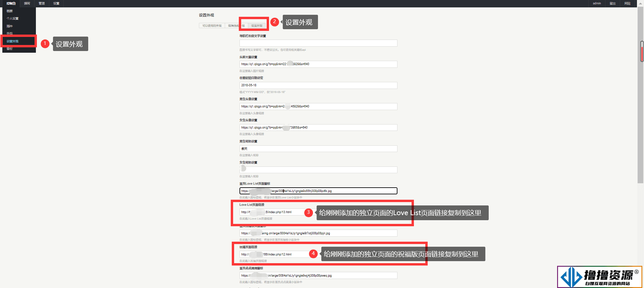Click the 首页Love List页面图标 URL field
This screenshot has width=644, height=288.
(318, 191)
